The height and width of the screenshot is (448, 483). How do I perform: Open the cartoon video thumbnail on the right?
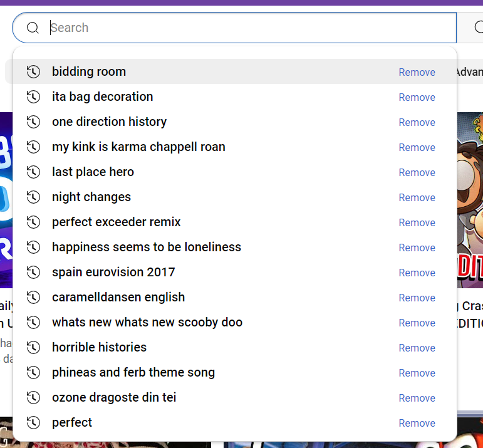(x=470, y=201)
